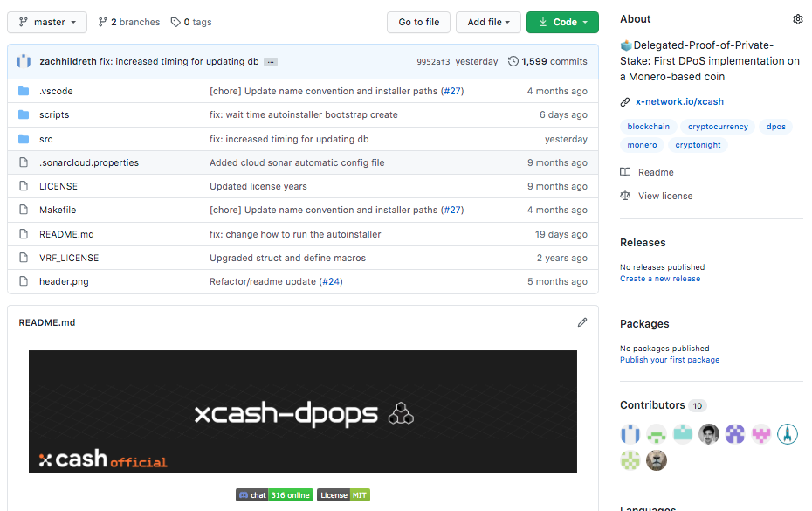Open commit 'fix: wait time autoinstaller bootstrap create'
The height and width of the screenshot is (511, 812).
click(304, 114)
